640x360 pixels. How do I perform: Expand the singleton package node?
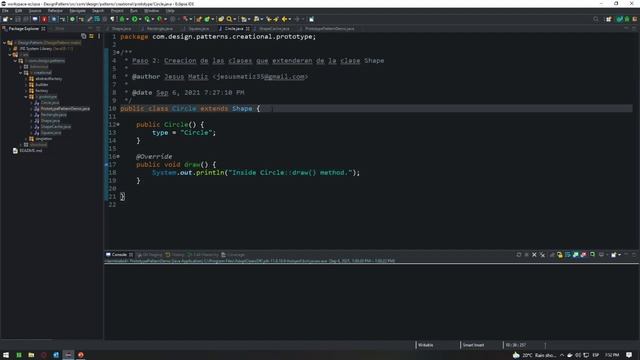(x=26, y=139)
